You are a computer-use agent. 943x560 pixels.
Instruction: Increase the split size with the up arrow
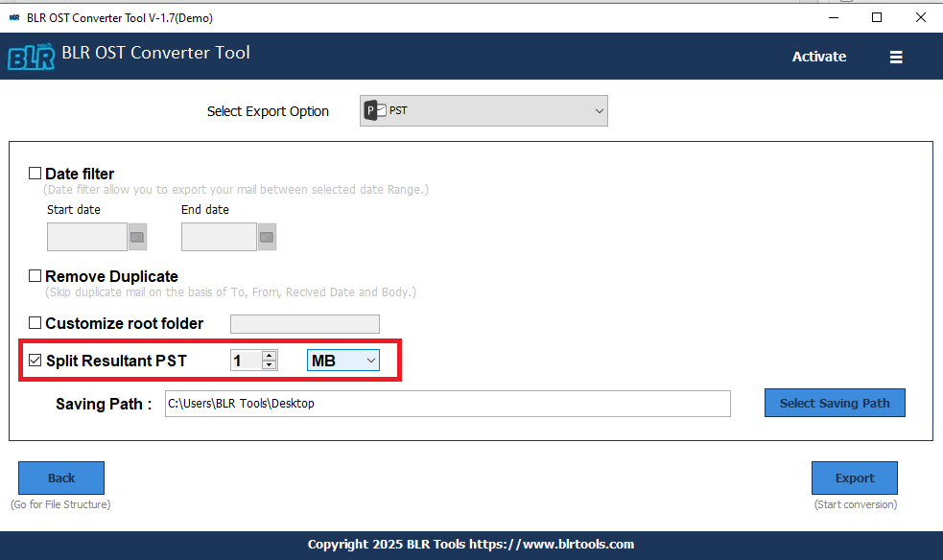point(269,355)
